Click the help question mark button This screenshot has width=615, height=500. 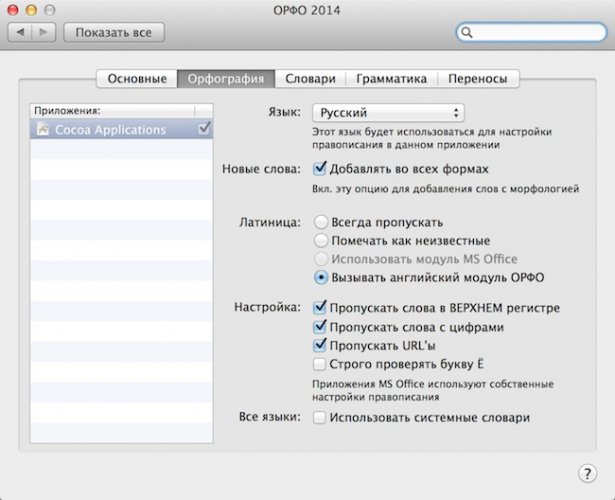tap(587, 474)
